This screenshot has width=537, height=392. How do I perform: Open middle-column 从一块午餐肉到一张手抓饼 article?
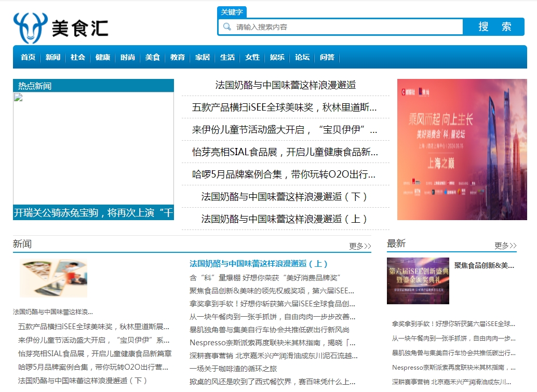click(272, 317)
